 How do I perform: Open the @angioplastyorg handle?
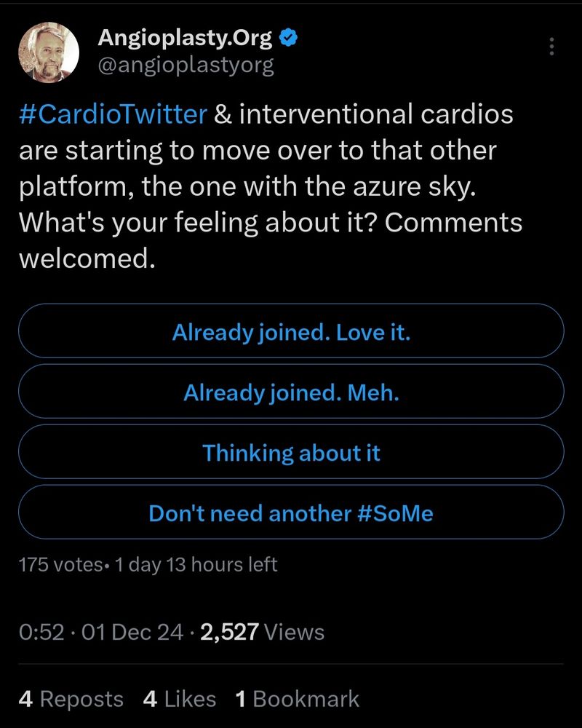point(186,66)
